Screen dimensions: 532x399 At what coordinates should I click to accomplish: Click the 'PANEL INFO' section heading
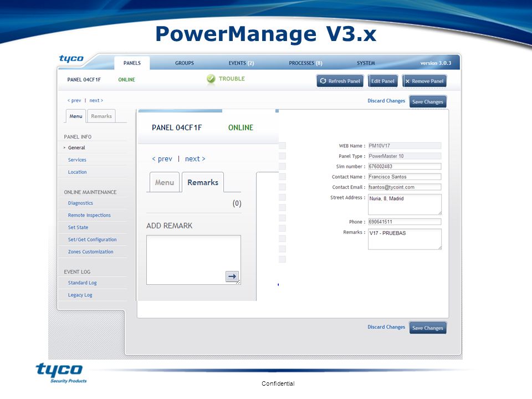[x=78, y=137]
